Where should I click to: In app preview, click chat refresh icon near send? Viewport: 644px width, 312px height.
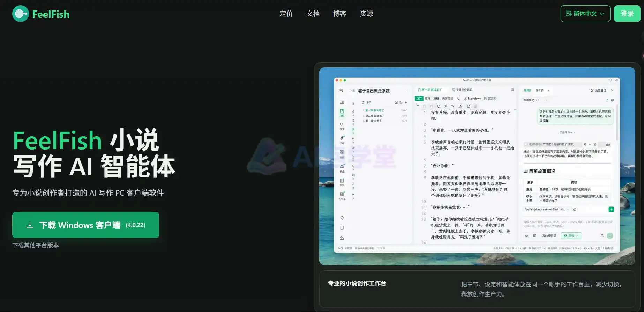click(602, 236)
